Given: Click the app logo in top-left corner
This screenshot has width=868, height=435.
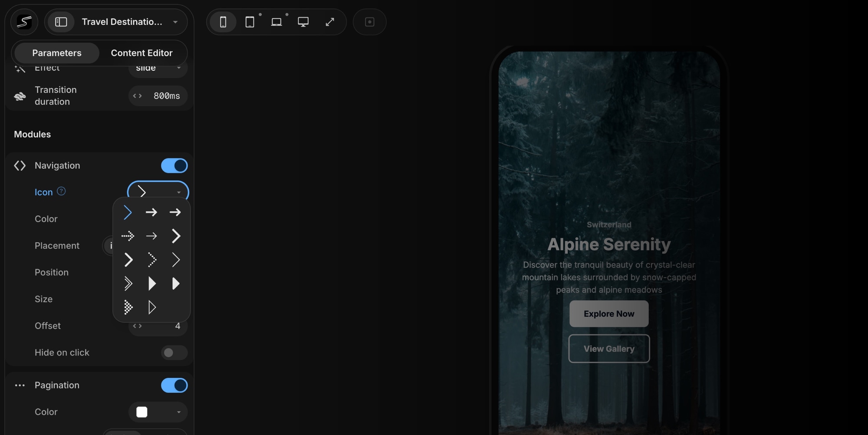Looking at the screenshot, I should [24, 22].
